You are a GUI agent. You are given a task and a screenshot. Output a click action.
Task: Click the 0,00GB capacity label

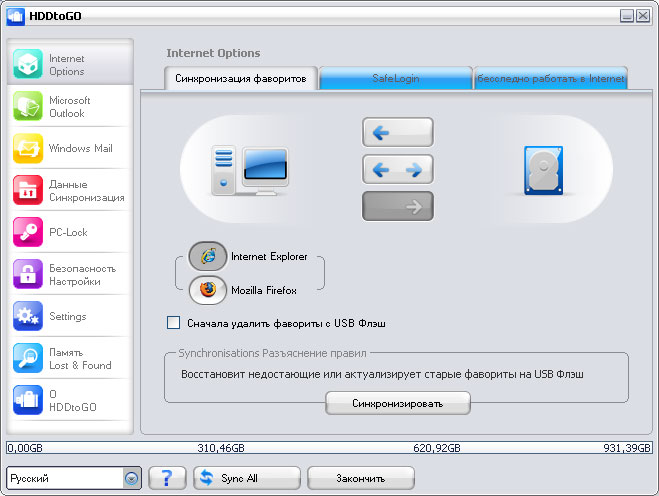point(25,448)
